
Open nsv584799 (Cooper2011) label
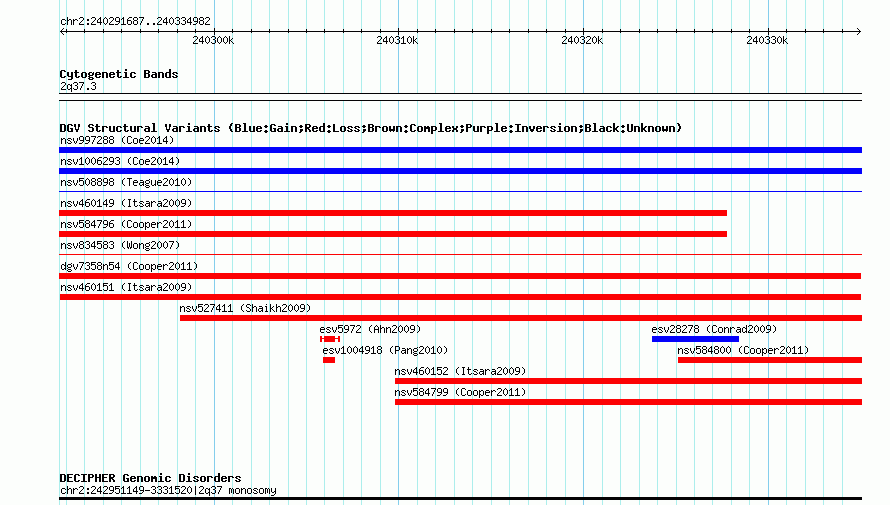point(460,392)
